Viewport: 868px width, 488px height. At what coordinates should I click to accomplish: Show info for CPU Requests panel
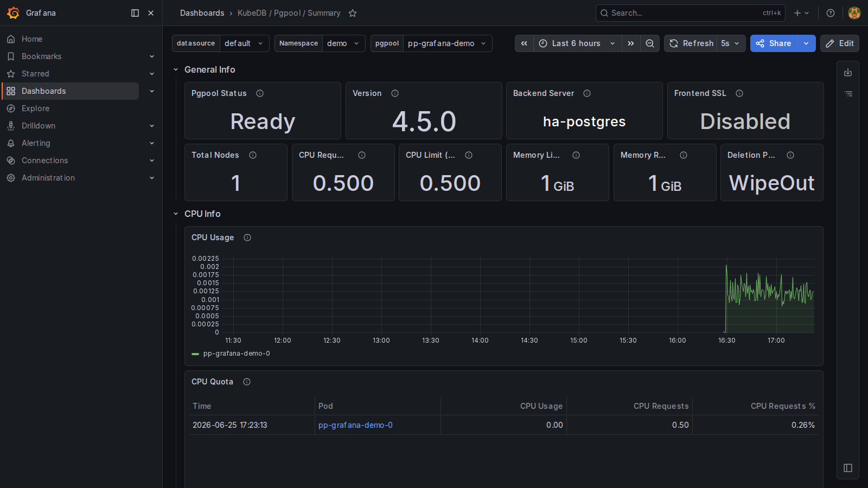pyautogui.click(x=362, y=155)
